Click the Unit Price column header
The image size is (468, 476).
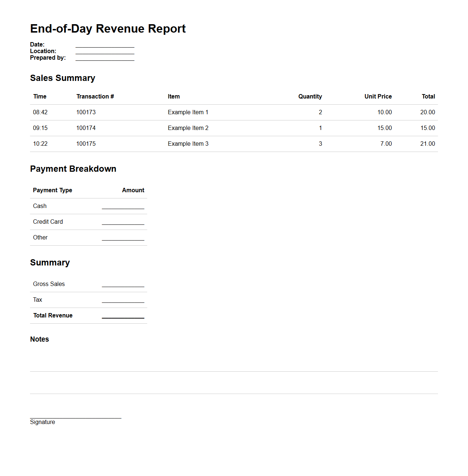(x=378, y=96)
